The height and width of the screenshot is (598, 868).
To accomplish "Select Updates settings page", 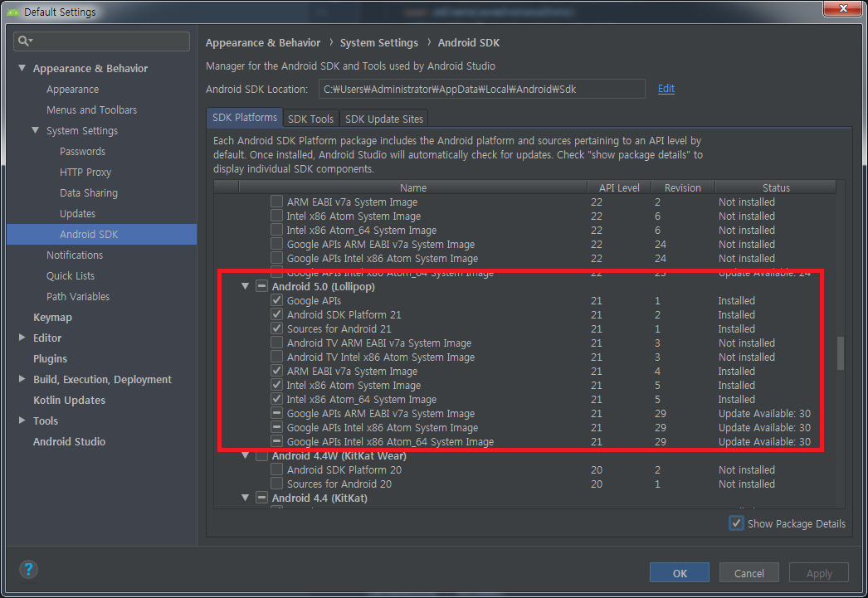I will coord(77,213).
